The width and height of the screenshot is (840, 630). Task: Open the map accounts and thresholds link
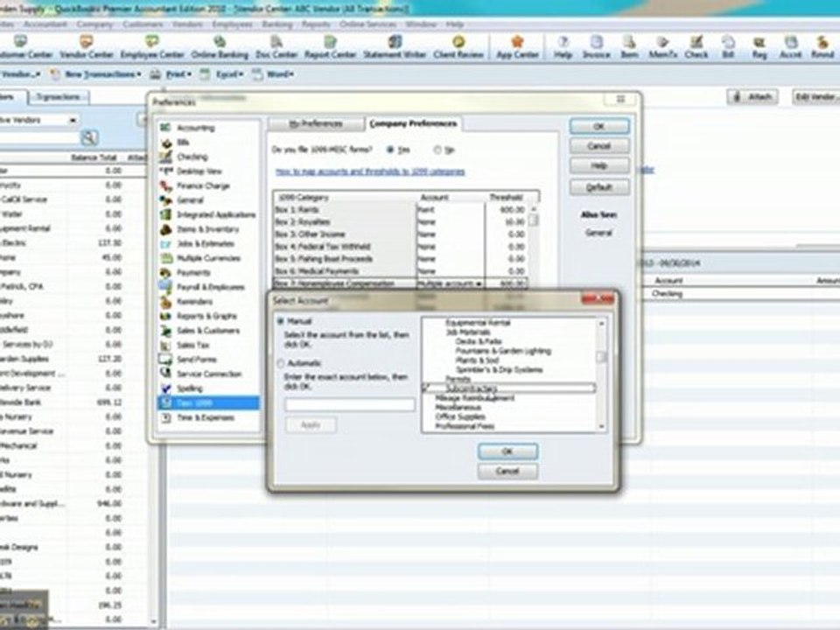pyautogui.click(x=370, y=172)
